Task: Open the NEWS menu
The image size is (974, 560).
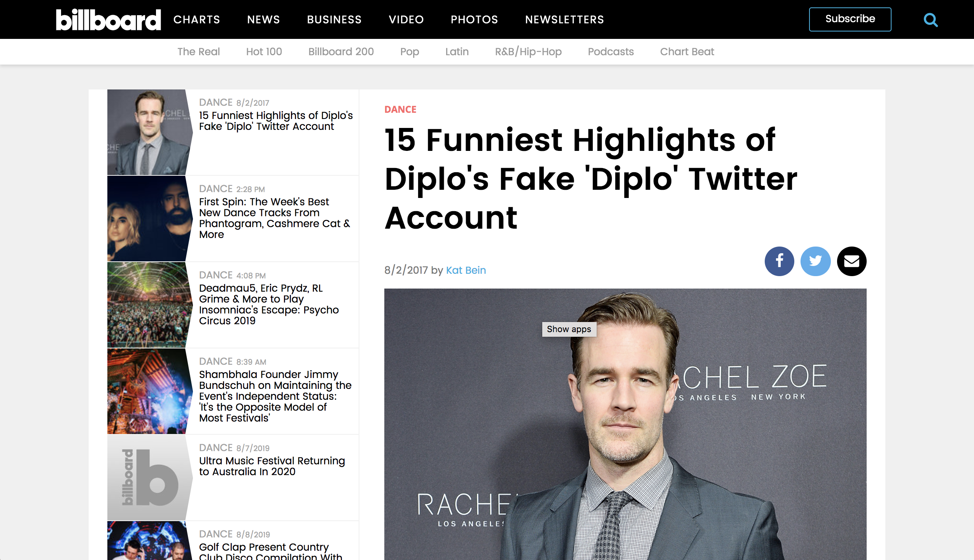Action: (x=263, y=19)
